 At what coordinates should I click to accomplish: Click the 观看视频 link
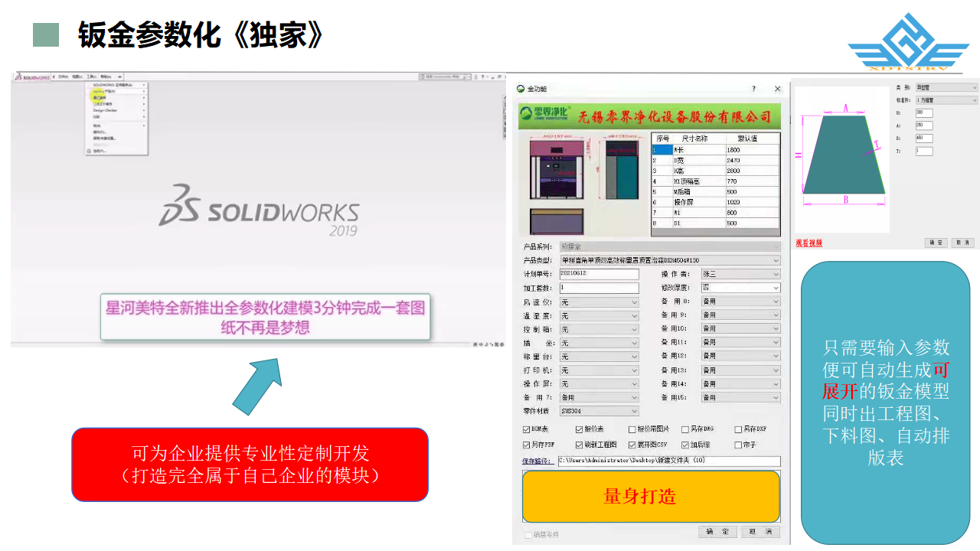coord(808,243)
